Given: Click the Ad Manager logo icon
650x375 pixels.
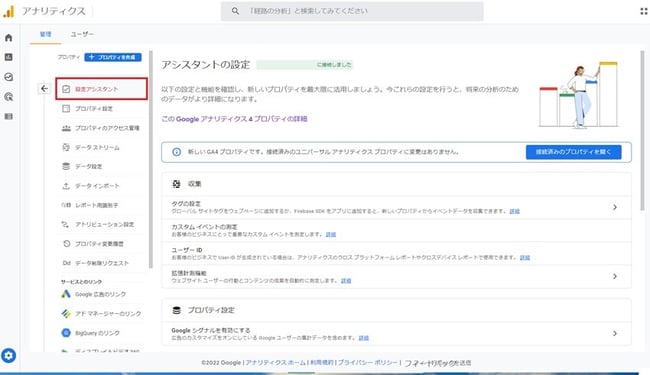Looking at the screenshot, I should 66,313.
